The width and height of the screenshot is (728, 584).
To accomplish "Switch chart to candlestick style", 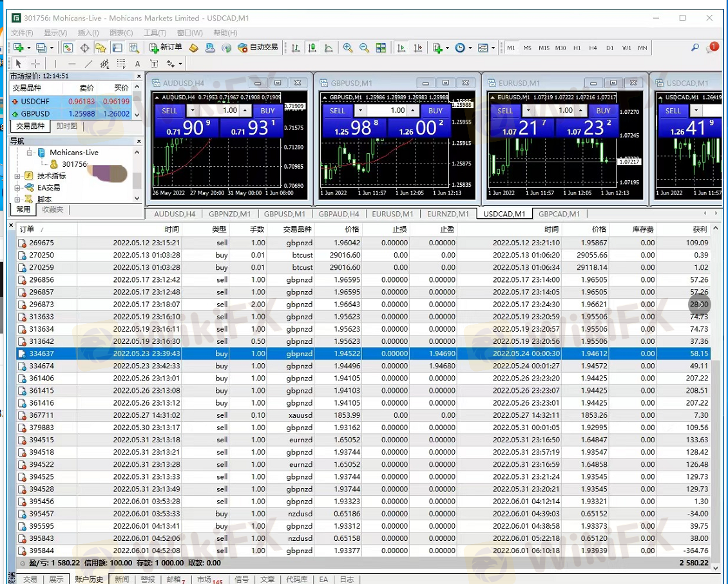I will click(312, 48).
